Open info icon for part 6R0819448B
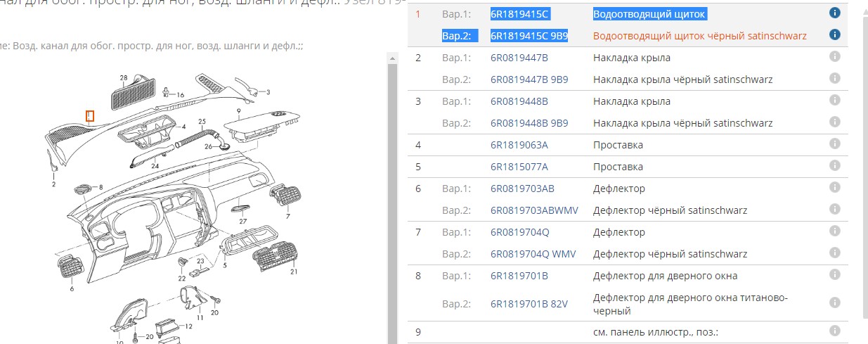The height and width of the screenshot is (344, 868). (x=835, y=101)
